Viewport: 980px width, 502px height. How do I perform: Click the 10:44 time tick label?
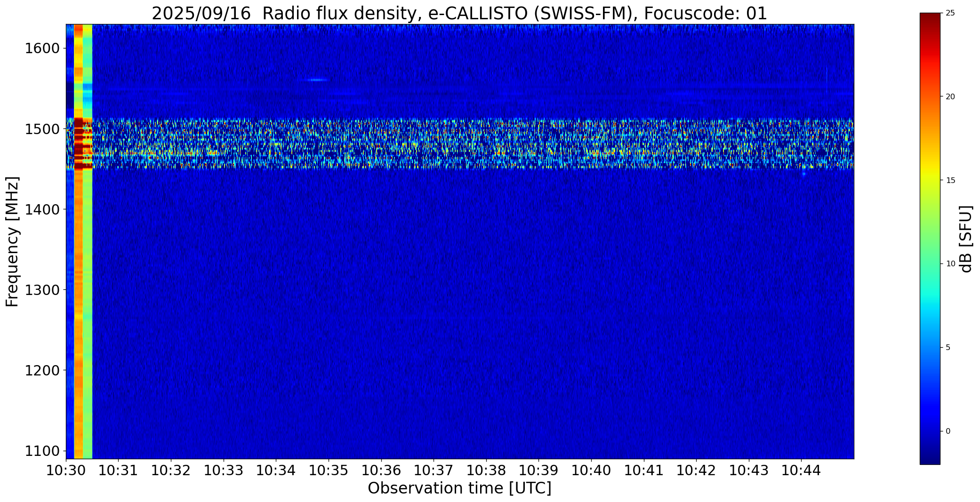click(x=802, y=470)
